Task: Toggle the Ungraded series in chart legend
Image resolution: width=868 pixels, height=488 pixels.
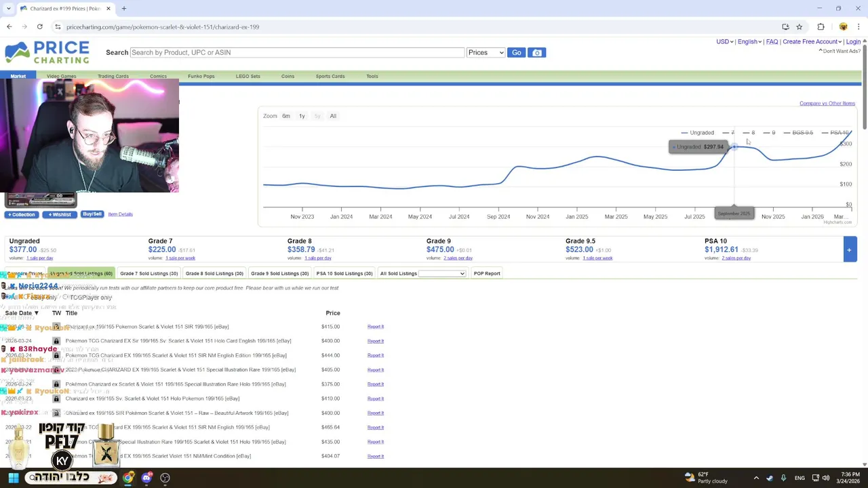Action: coord(698,133)
